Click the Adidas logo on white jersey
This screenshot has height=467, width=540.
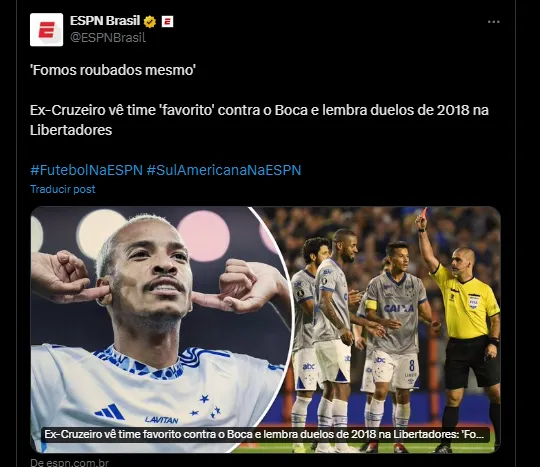click(110, 412)
